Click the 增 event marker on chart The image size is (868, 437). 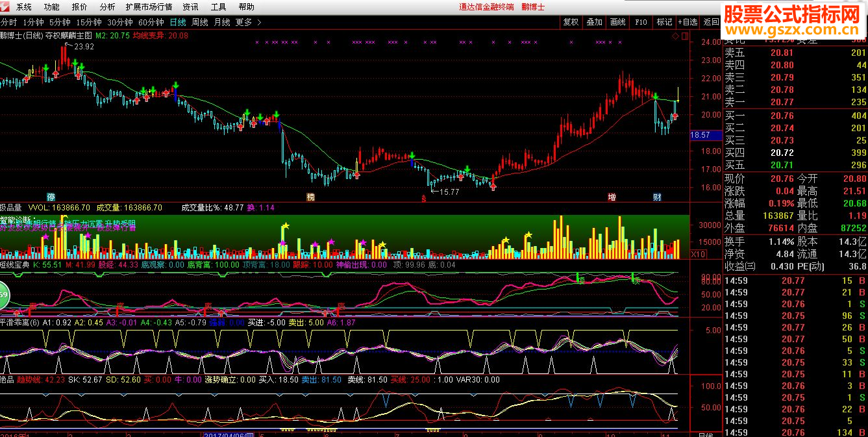(x=612, y=196)
